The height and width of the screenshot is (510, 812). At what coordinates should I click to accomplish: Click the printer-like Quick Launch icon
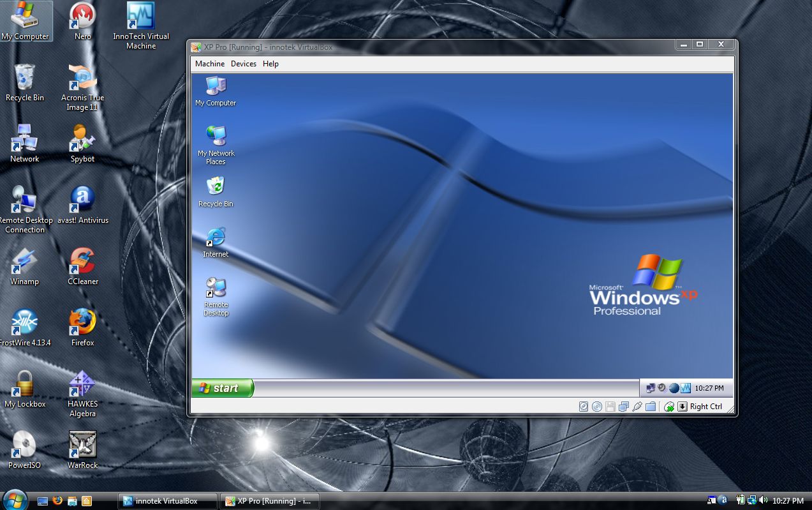point(72,501)
